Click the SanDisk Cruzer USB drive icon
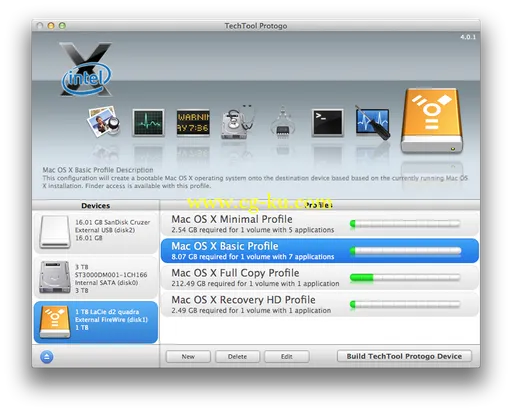 (55, 232)
